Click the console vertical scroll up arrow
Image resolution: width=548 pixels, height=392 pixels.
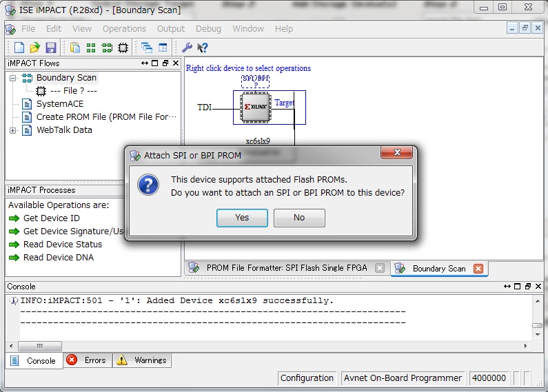(x=538, y=301)
